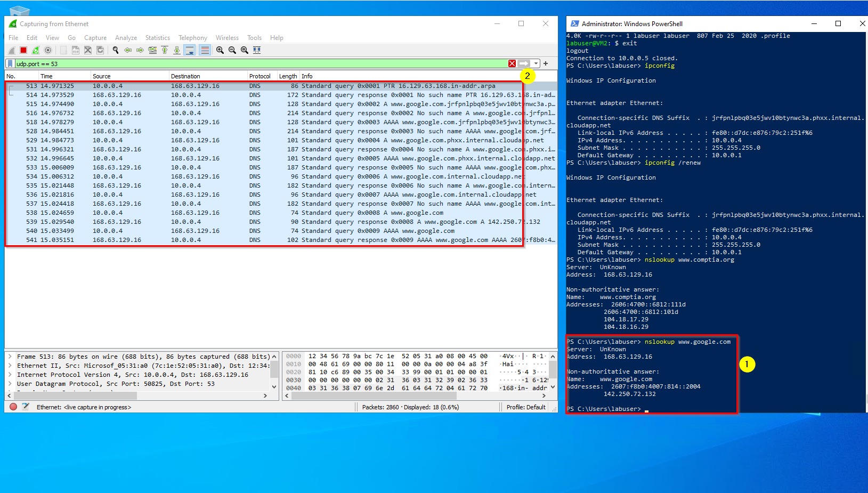Select packet 539 response www.google.com A
868x493 pixels.
(281, 222)
